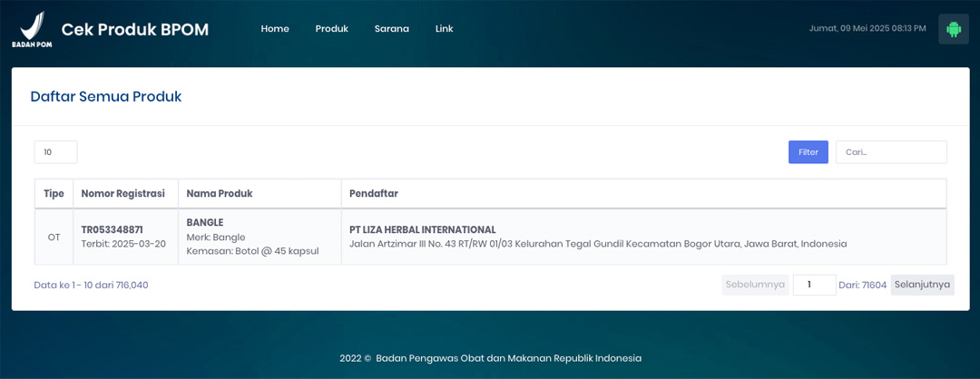The width and height of the screenshot is (980, 379).
Task: Focus the Cari search field
Action: 890,152
